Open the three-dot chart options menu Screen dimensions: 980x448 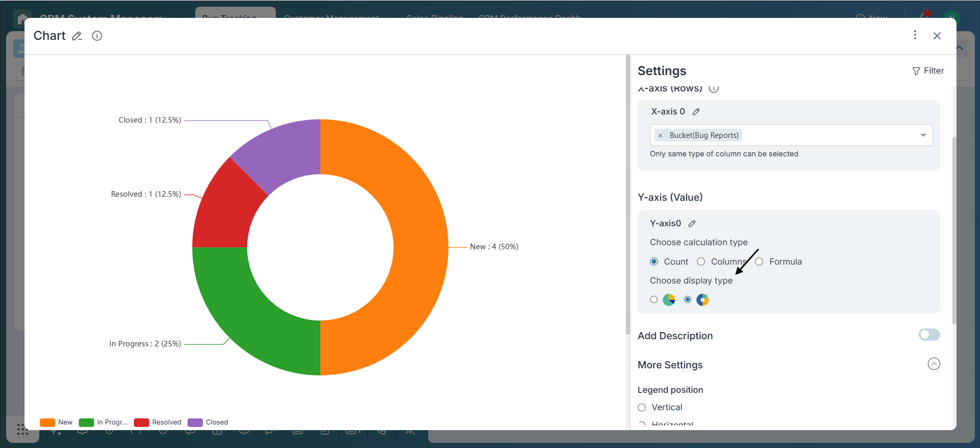pyautogui.click(x=915, y=35)
